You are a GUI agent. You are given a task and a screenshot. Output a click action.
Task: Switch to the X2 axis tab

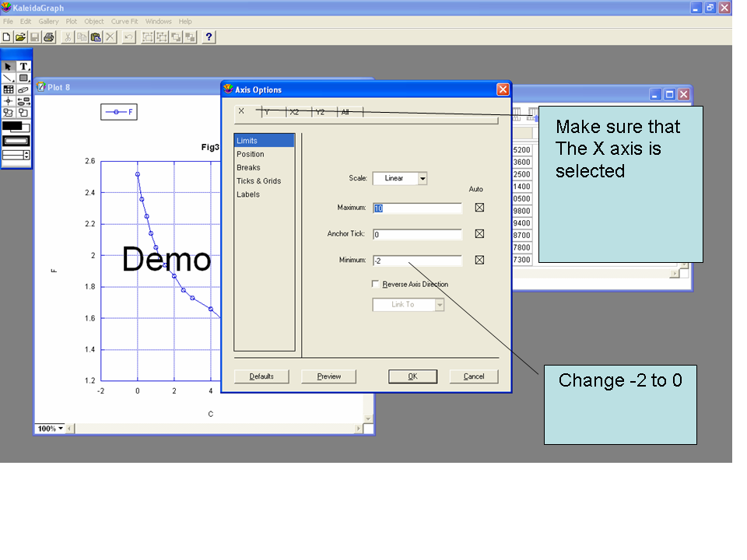pyautogui.click(x=294, y=112)
